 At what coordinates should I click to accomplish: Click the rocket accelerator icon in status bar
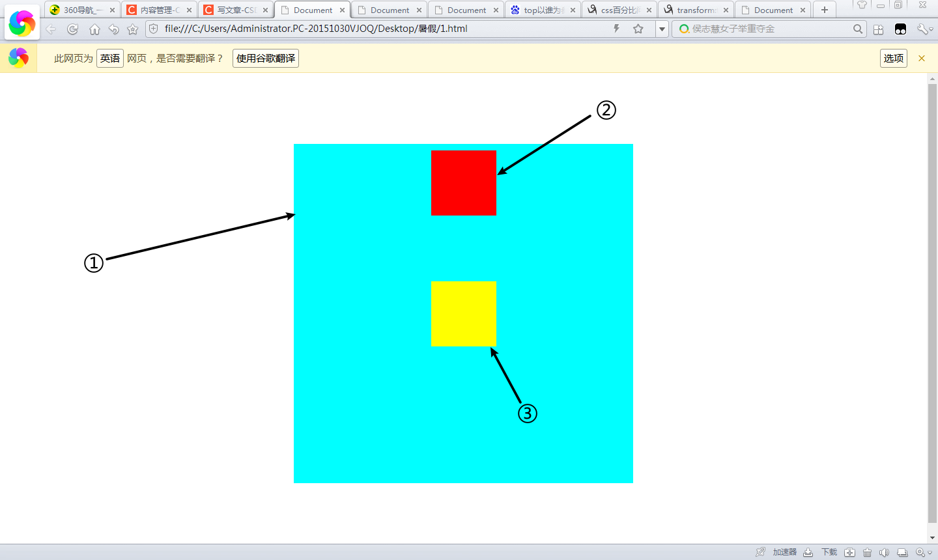(760, 552)
